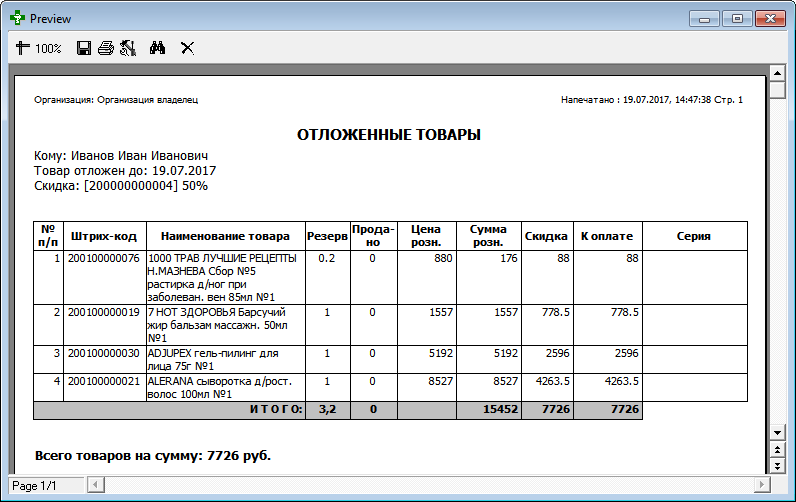
Task: Minimize the Preview window
Action: [x=705, y=19]
